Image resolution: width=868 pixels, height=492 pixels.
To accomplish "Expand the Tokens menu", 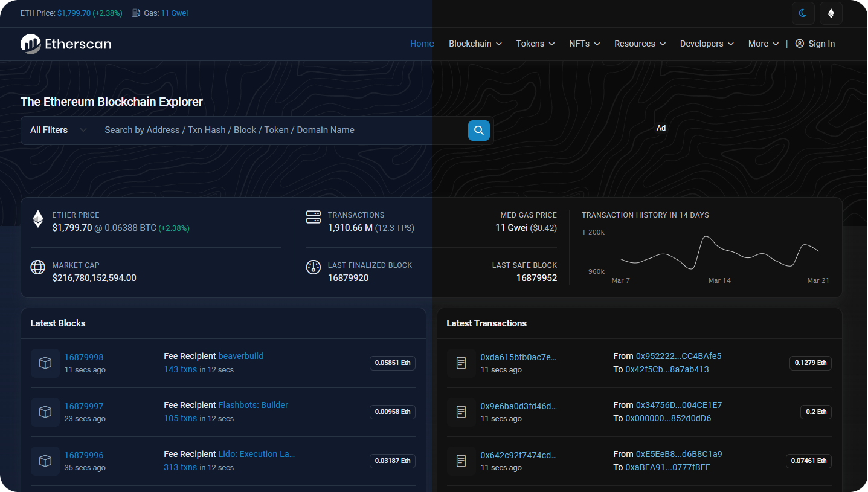I will (x=535, y=44).
